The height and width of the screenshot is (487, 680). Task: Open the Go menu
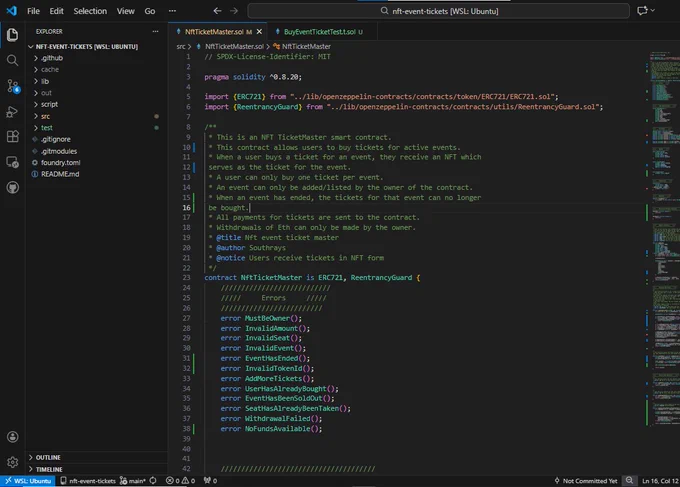point(150,11)
